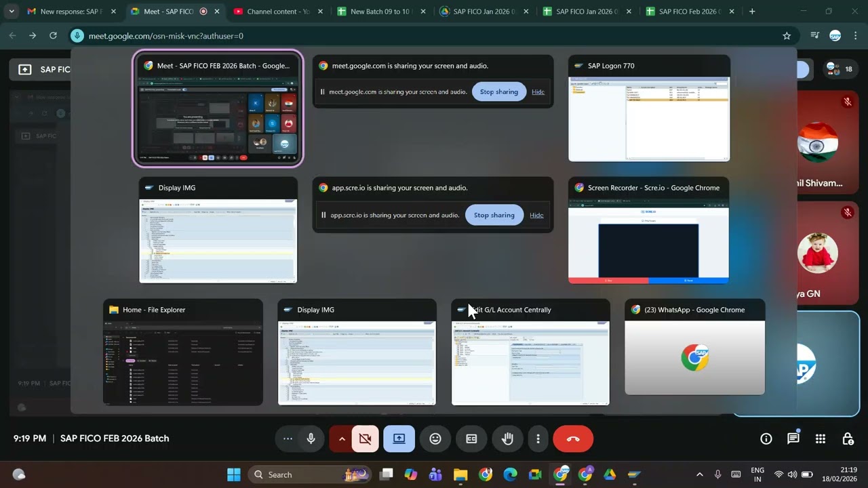
Task: Open ENG IN language switcher
Action: click(x=757, y=474)
